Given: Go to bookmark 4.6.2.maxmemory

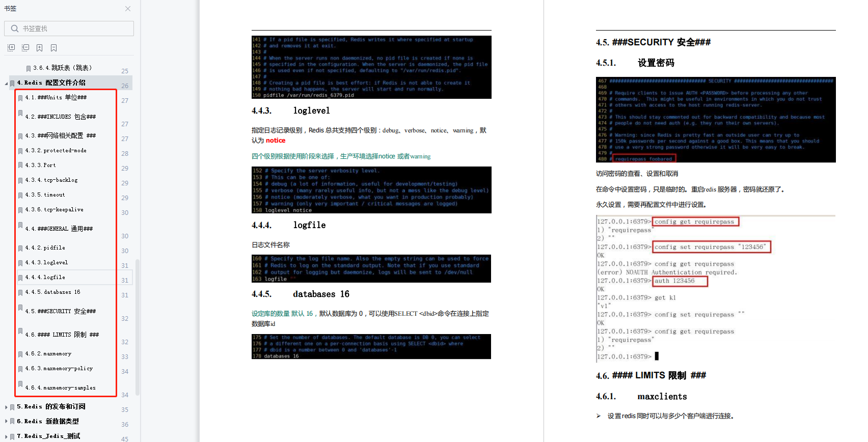Looking at the screenshot, I should coord(48,353).
